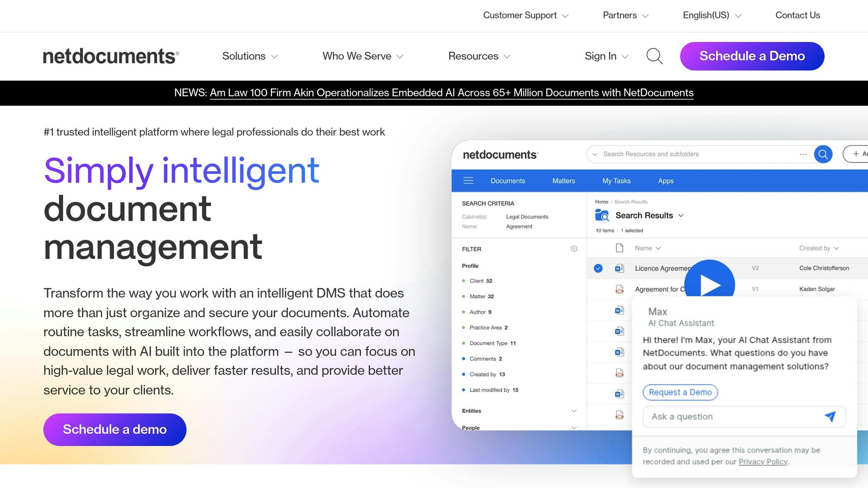868x488 pixels.
Task: Click the search magnifier icon in header
Action: pos(654,56)
